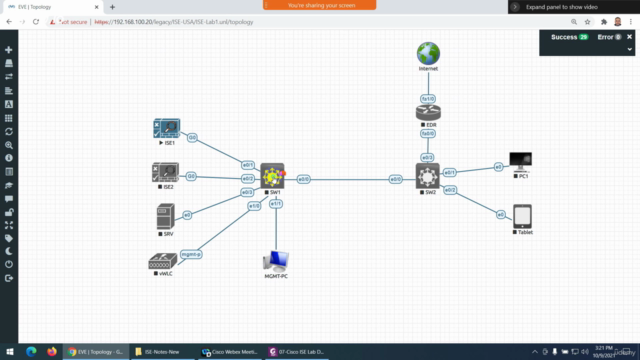This screenshot has height=360, width=640.
Task: Click SW1 e0/1 interface label
Action: point(248,165)
